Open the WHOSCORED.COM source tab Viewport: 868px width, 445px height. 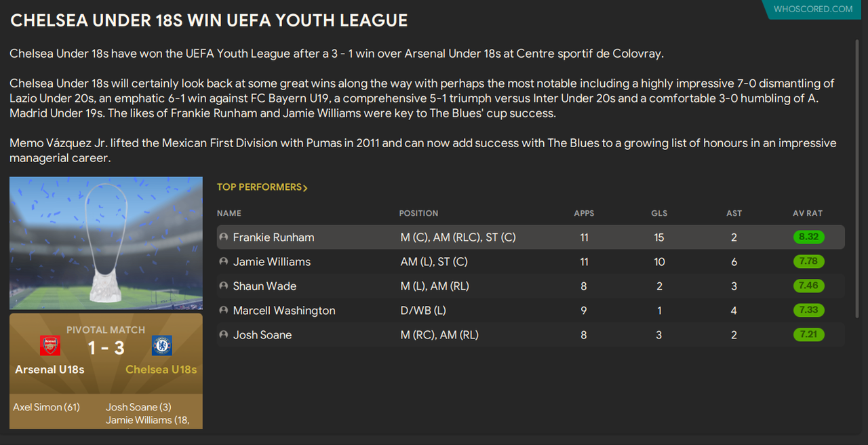[x=813, y=9]
